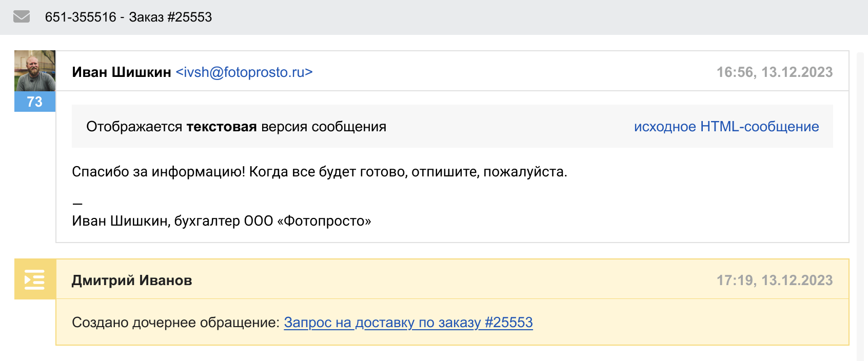The image size is (868, 361).
Task: Click the bold word 'текстовая' in the banner
Action: (221, 127)
